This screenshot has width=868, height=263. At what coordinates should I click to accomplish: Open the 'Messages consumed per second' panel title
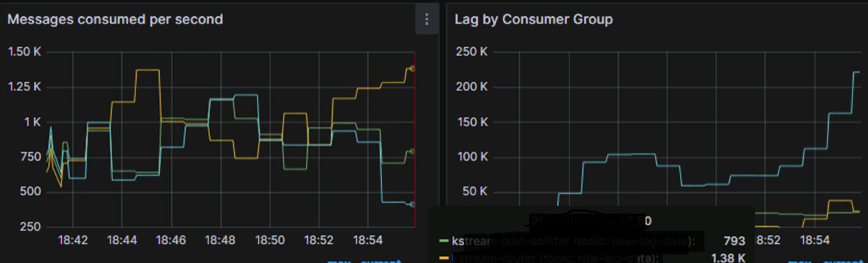[115, 19]
